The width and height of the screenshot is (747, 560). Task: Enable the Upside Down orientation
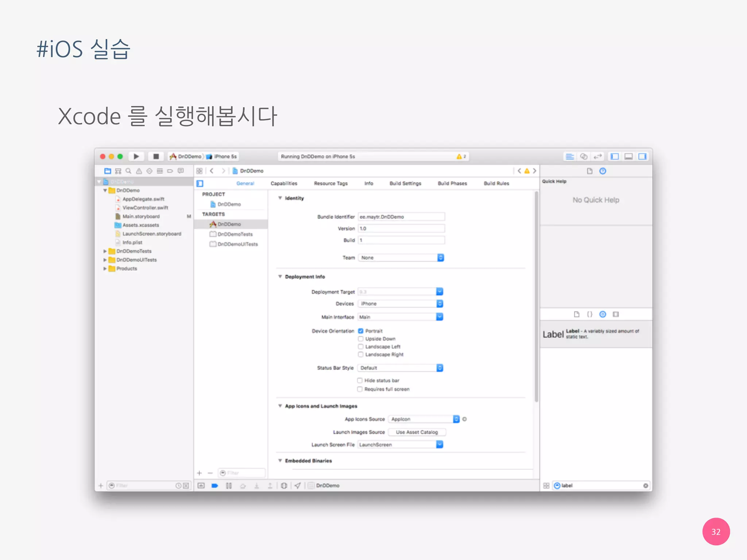360,339
